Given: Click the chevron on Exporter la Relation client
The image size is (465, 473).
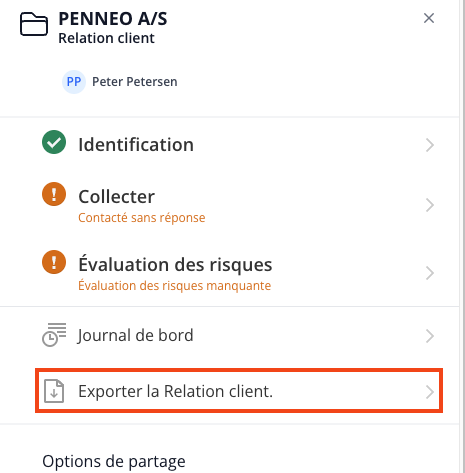Looking at the screenshot, I should (x=430, y=392).
